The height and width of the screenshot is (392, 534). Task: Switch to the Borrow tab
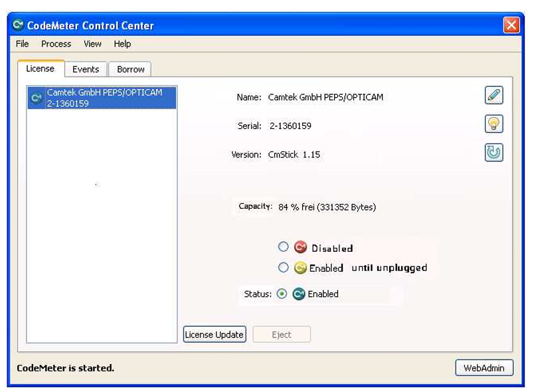pyautogui.click(x=130, y=69)
